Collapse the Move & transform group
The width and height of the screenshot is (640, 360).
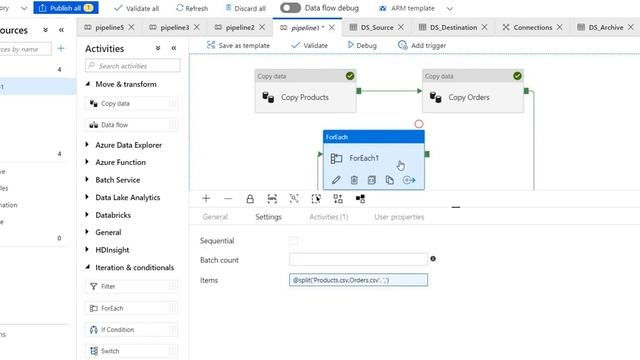[87, 84]
